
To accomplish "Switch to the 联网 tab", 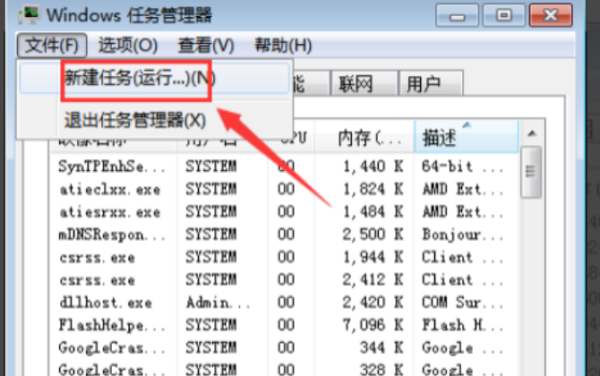I will [364, 83].
